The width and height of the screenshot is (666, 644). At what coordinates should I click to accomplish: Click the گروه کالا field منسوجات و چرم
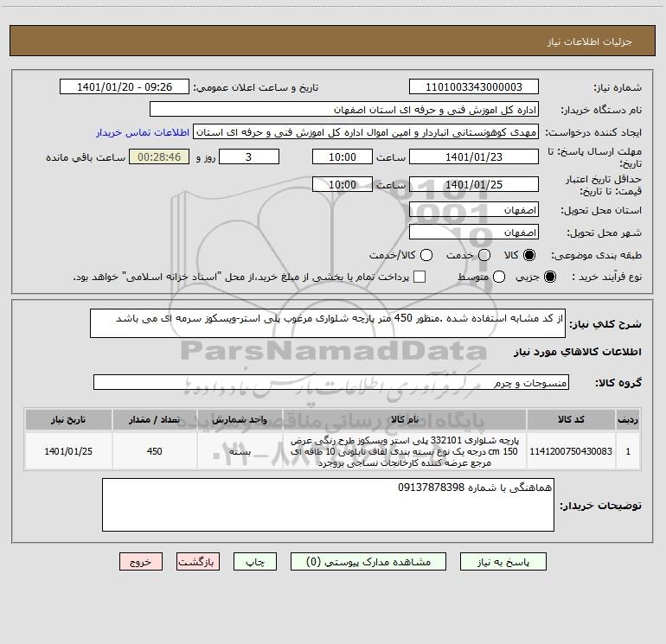(x=331, y=382)
